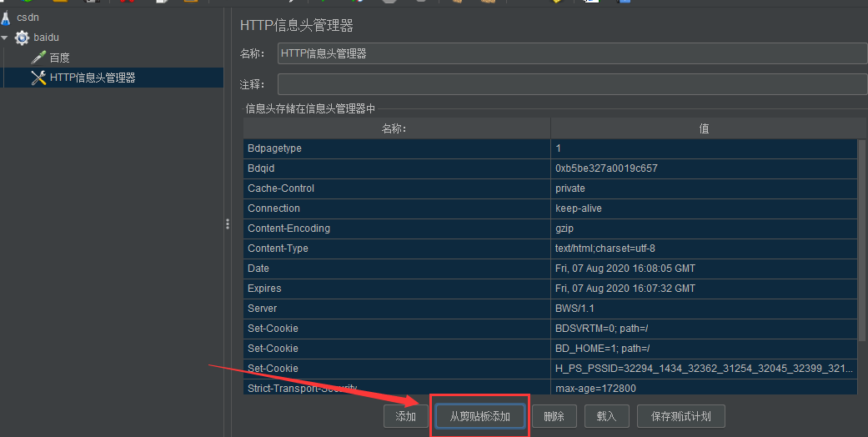This screenshot has width=868, height=437.
Task: Click BDSVRTM=0; path=/ value cell
Action: click(x=704, y=329)
